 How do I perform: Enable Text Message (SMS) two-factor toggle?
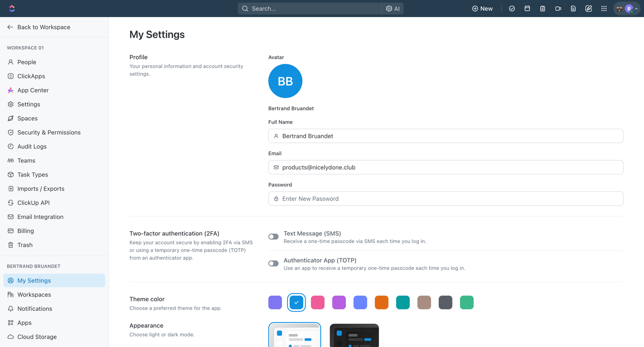point(273,237)
